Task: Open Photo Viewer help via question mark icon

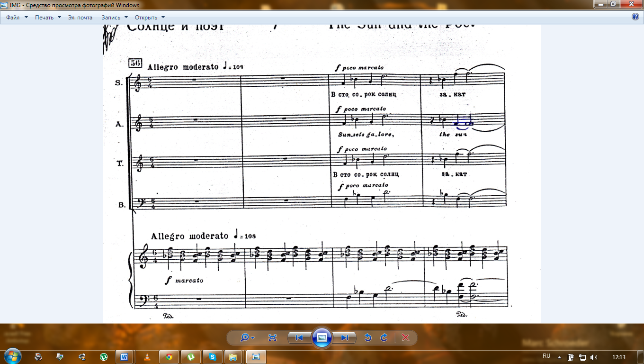Action: click(635, 17)
